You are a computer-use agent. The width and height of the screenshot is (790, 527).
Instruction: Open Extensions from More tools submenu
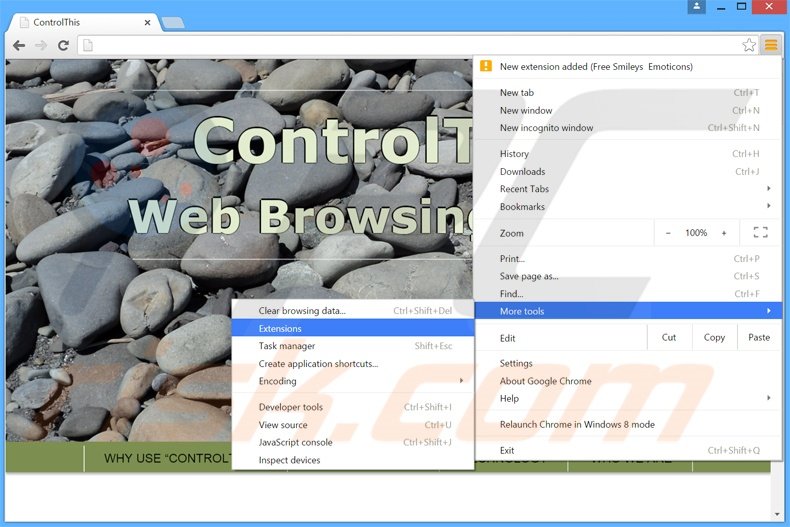[353, 328]
